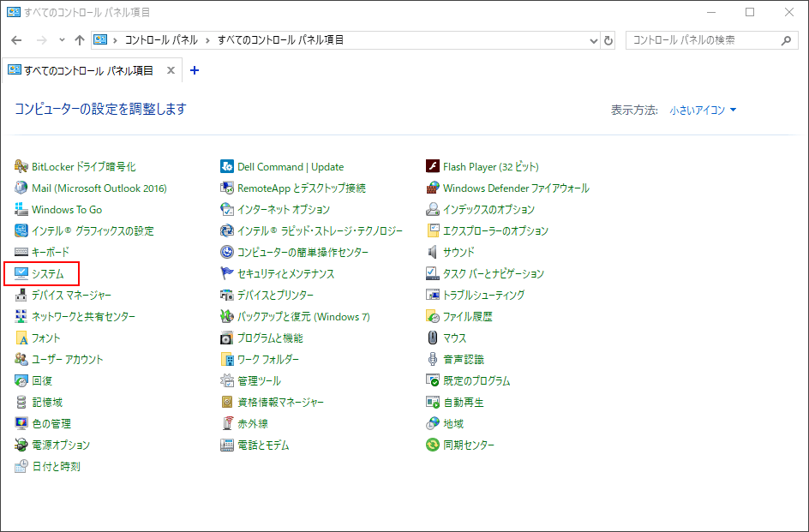Image resolution: width=809 pixels, height=532 pixels.
Task: Open the マウス icon
Action: click(x=433, y=338)
